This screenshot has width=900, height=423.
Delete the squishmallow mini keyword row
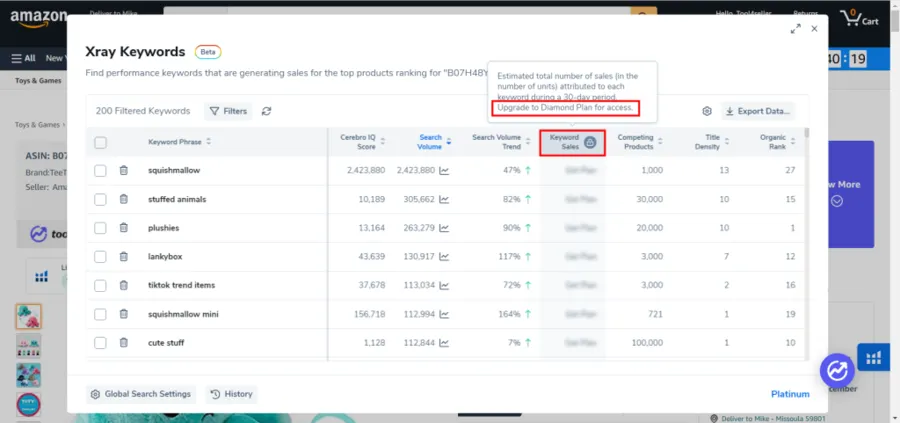123,314
